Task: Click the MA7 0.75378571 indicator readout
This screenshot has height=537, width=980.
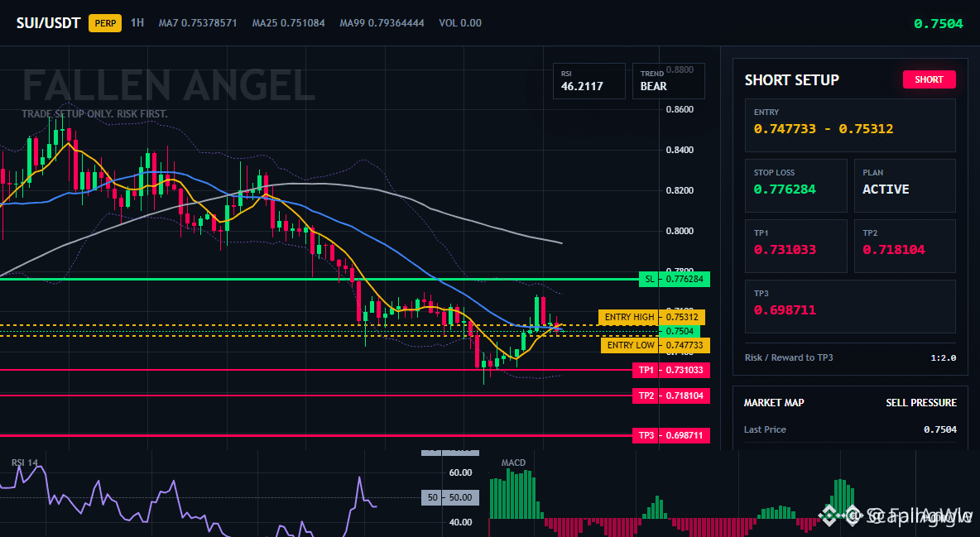Action: (x=198, y=23)
